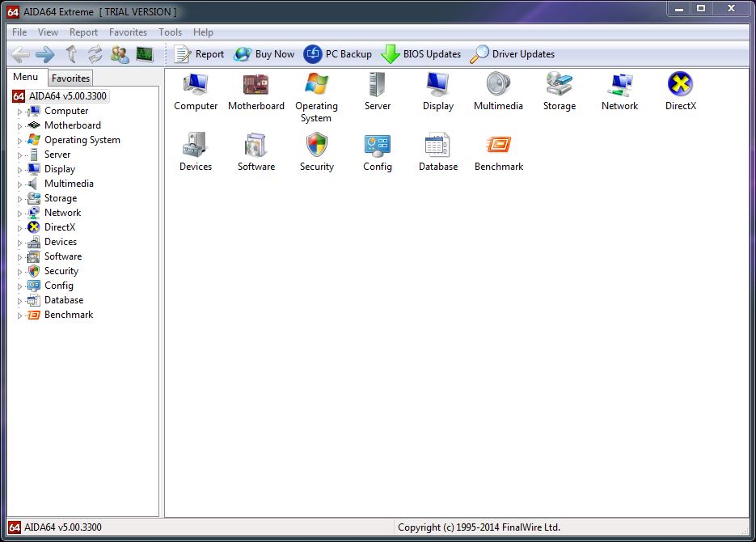The width and height of the screenshot is (756, 542).
Task: Click the Report toolbar button
Action: (x=199, y=54)
